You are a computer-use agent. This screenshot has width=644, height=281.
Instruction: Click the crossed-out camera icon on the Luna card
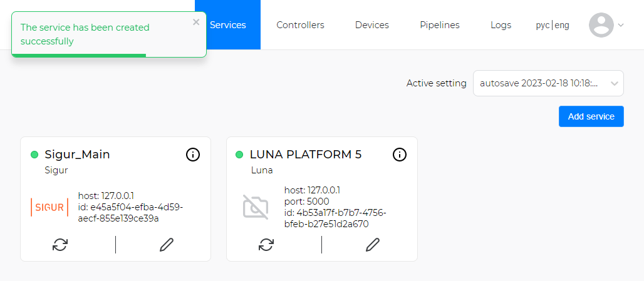[256, 207]
